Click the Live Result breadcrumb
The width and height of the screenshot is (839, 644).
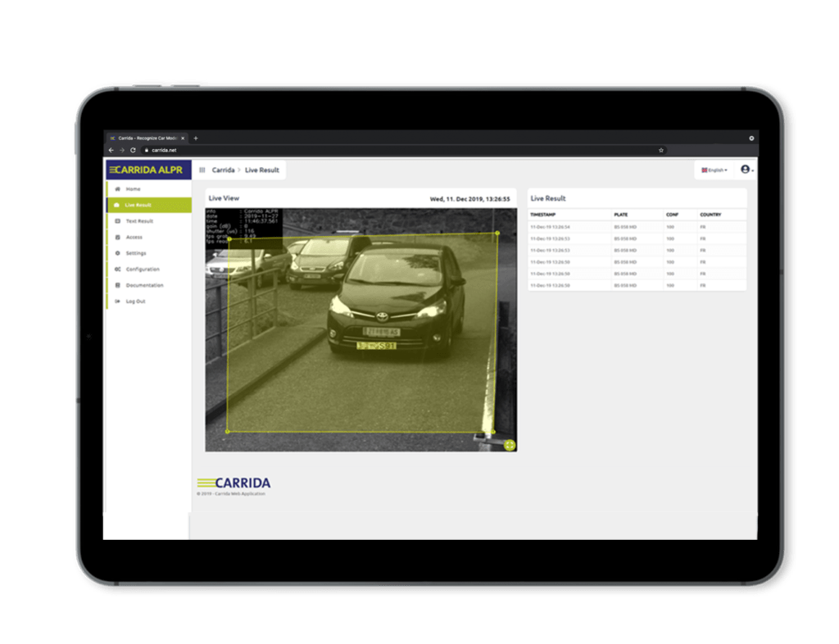pyautogui.click(x=262, y=170)
